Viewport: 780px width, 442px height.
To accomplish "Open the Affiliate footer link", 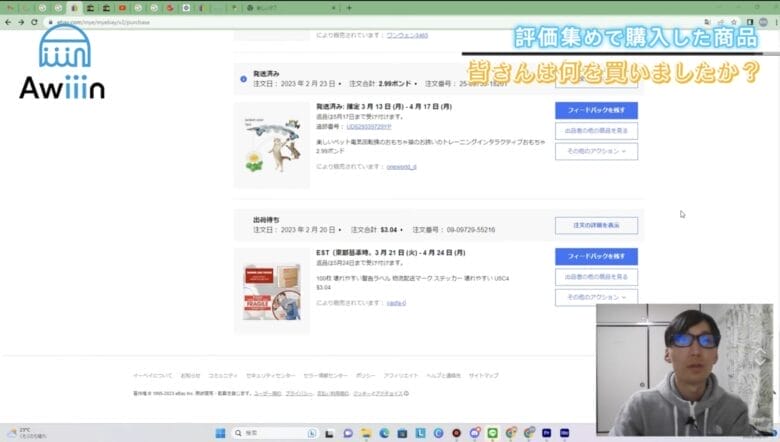I will coord(400,375).
